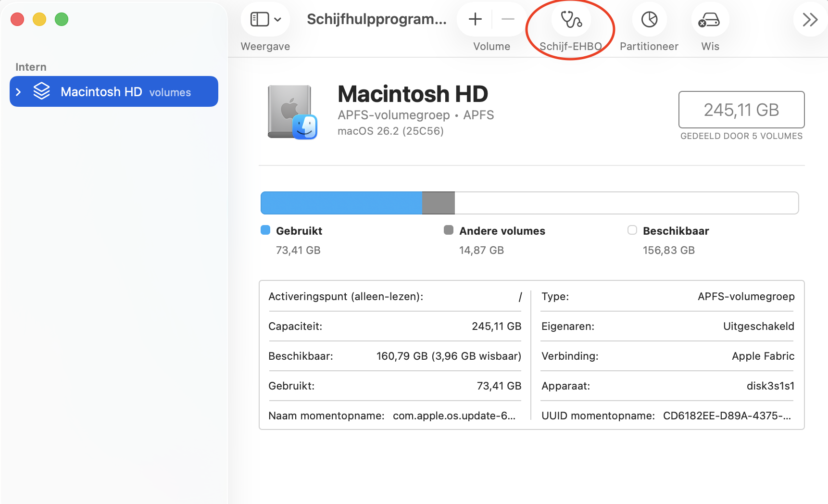Collapse the Intern section header
Screen dimensions: 828x504
point(31,67)
